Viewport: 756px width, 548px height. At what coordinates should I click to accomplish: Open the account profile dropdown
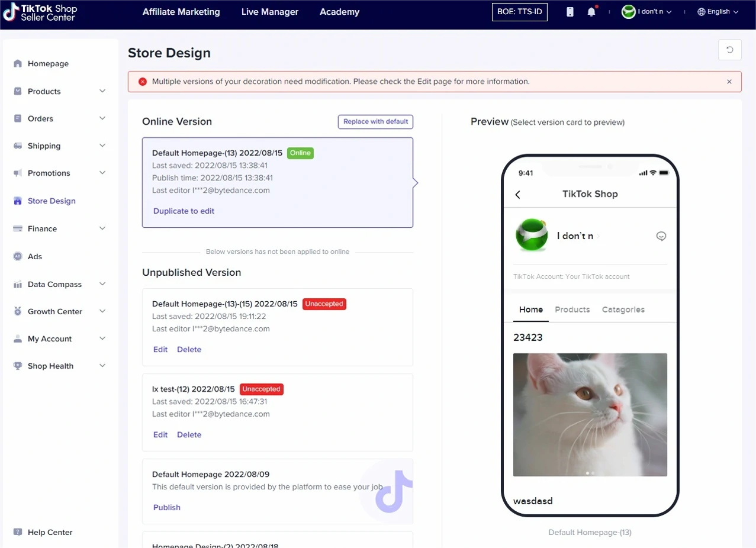coord(647,12)
